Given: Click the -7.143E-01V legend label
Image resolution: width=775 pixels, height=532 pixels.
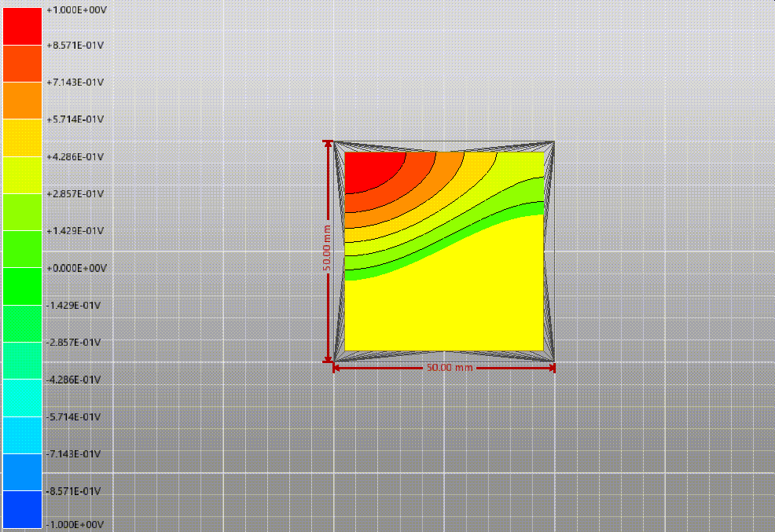Looking at the screenshot, I should (x=74, y=454).
